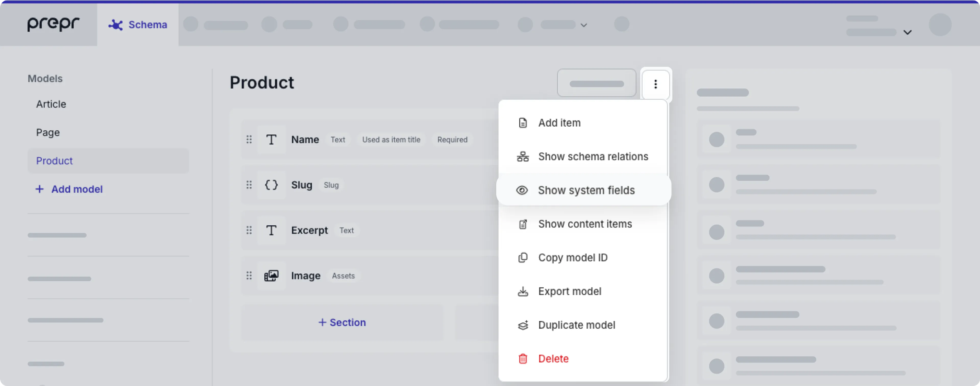Click the download icon beside Export model

[x=523, y=291]
